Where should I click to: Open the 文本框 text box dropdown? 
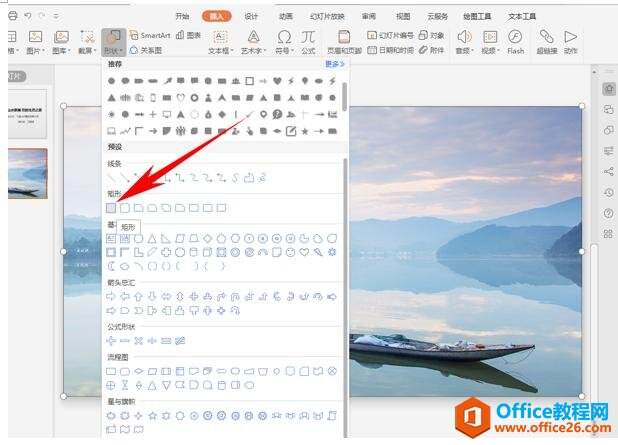click(221, 42)
